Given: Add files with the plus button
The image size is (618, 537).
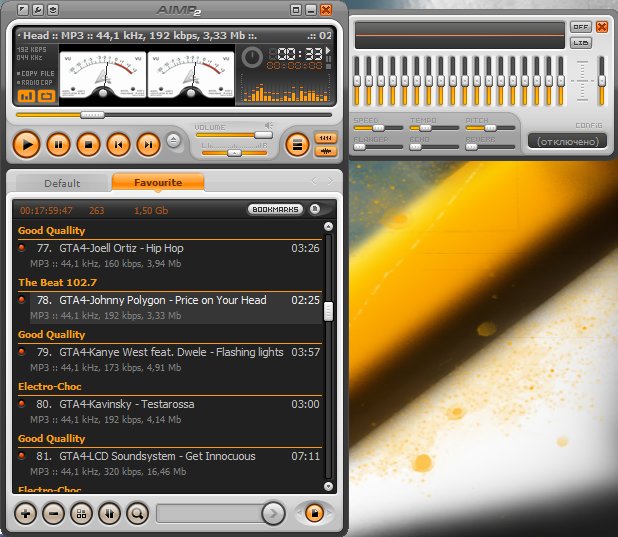Looking at the screenshot, I should click(26, 514).
